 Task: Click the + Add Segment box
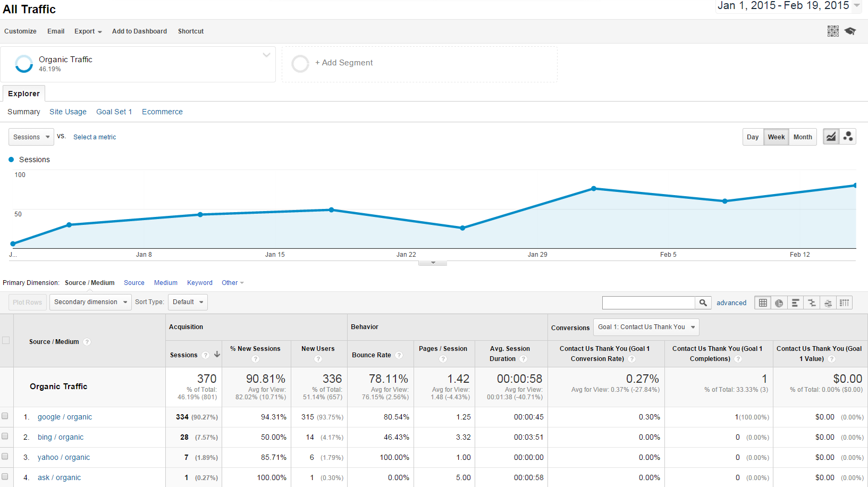pyautogui.click(x=419, y=64)
